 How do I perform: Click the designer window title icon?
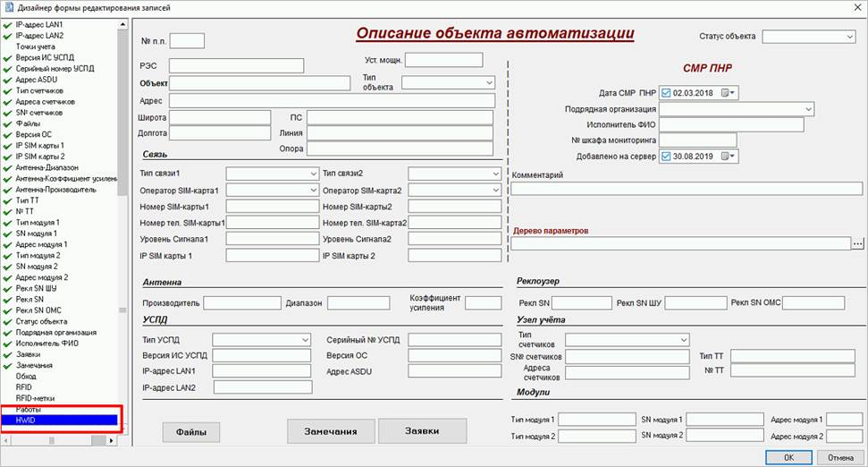9,8
